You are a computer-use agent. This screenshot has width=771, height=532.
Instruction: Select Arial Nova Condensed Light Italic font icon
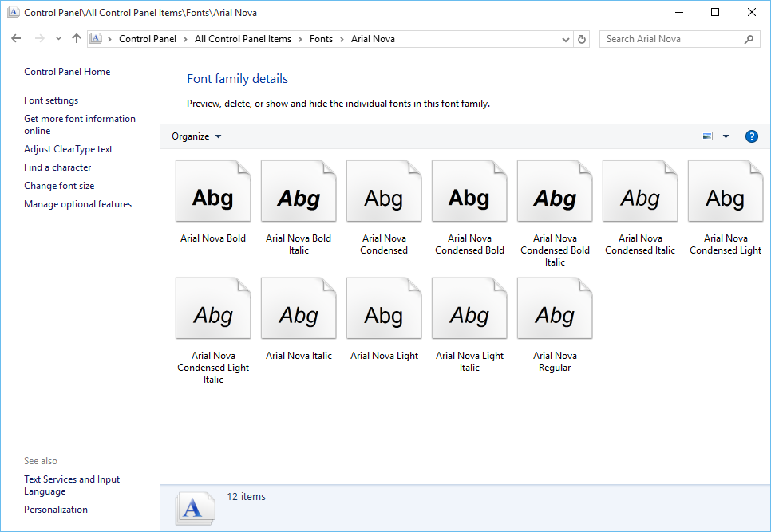tap(213, 309)
